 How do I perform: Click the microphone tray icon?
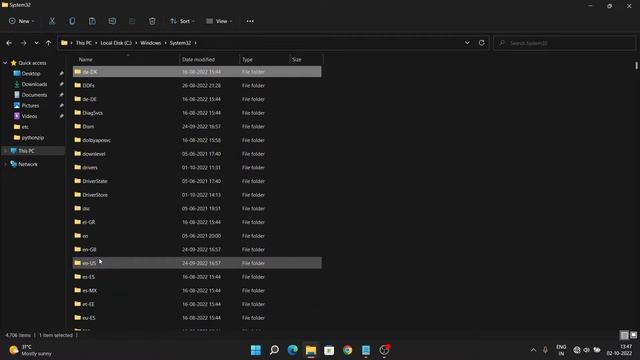[545, 350]
